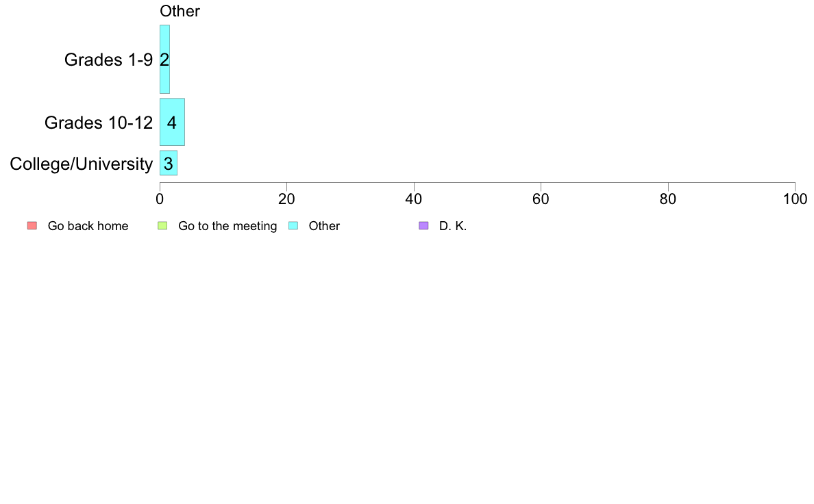The image size is (814, 504).
Task: Select the Go to the meeting legend label
Action: point(227,226)
